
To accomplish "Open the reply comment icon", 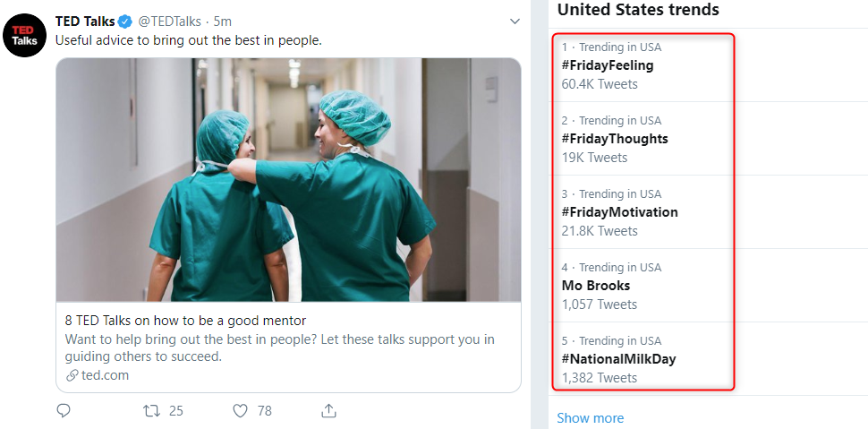I will [x=64, y=410].
